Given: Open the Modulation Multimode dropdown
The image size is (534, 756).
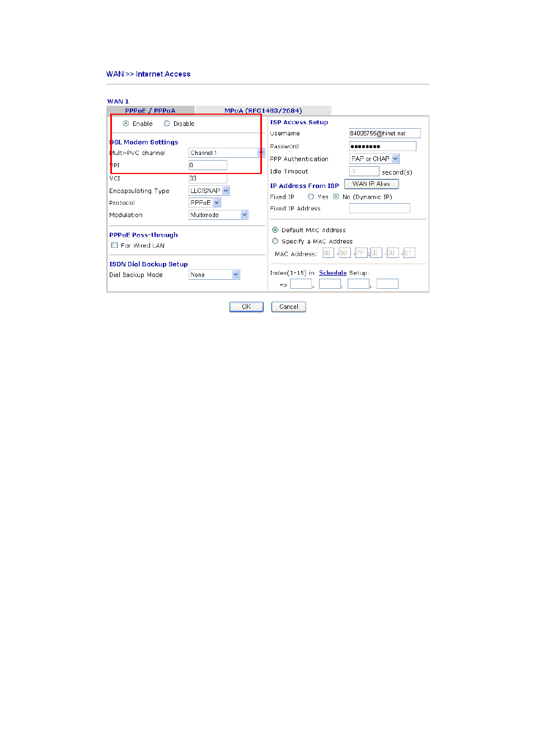Looking at the screenshot, I should coord(219,215).
